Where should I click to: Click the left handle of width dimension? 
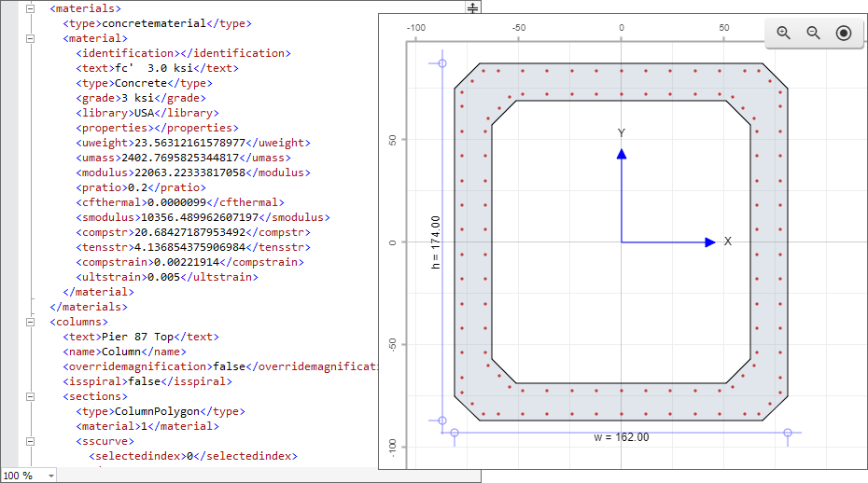(x=455, y=433)
